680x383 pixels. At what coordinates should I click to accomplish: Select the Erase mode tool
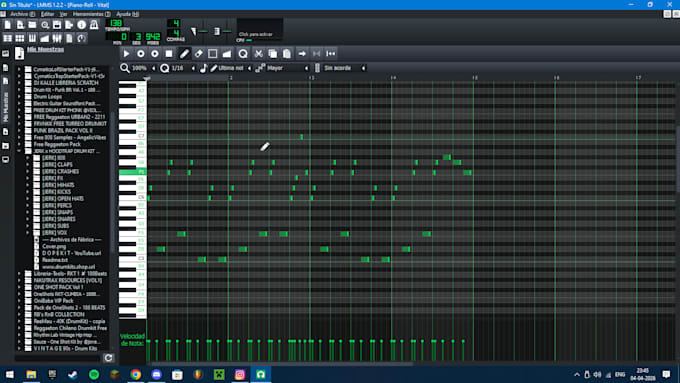[199, 54]
